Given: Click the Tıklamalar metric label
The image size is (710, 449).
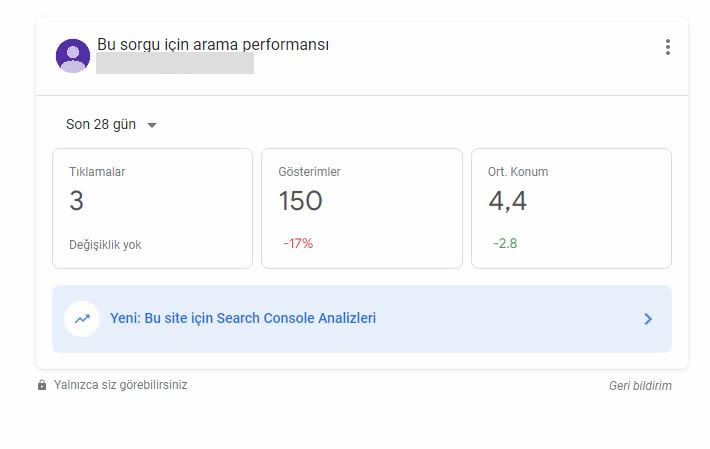Looking at the screenshot, I should click(97, 172).
